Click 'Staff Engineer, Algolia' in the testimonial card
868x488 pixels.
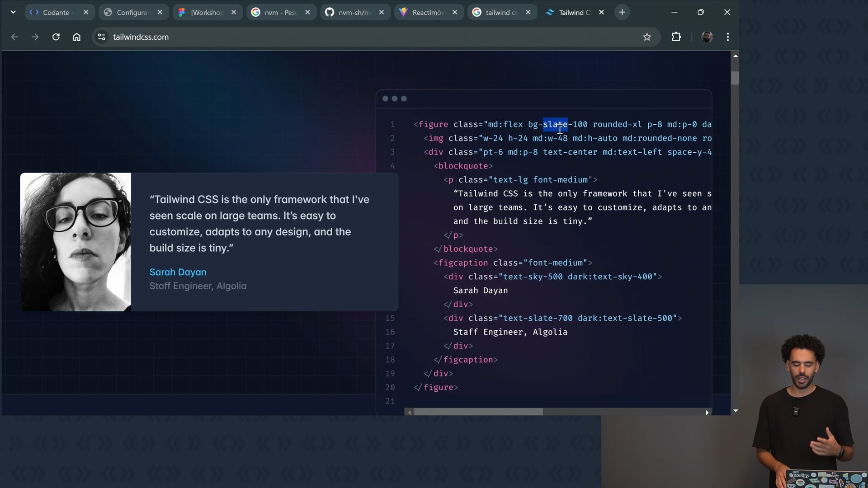point(198,286)
